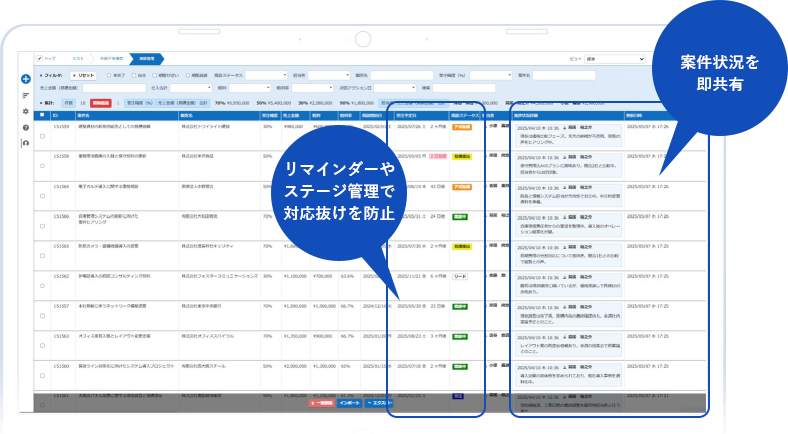
Task: Click the green status badge in row 151586
Action: [461, 215]
